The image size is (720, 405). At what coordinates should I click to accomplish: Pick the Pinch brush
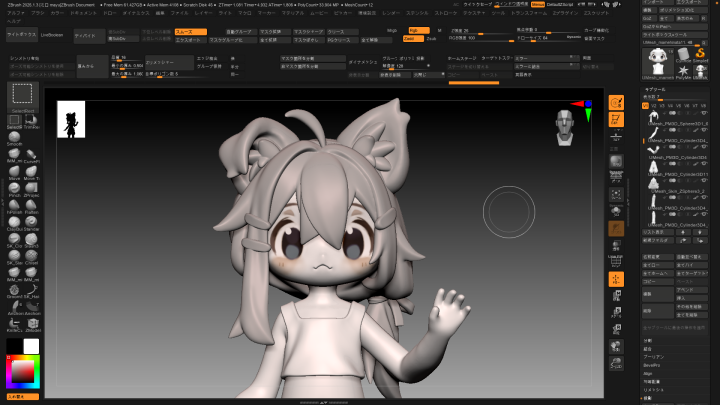coord(14,189)
